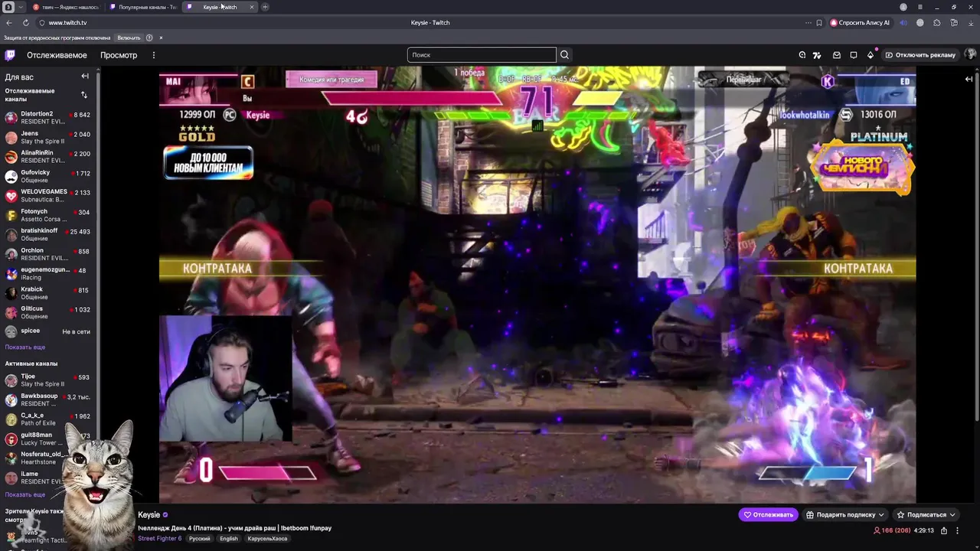Click the site protection shield icon in address bar

(42, 23)
